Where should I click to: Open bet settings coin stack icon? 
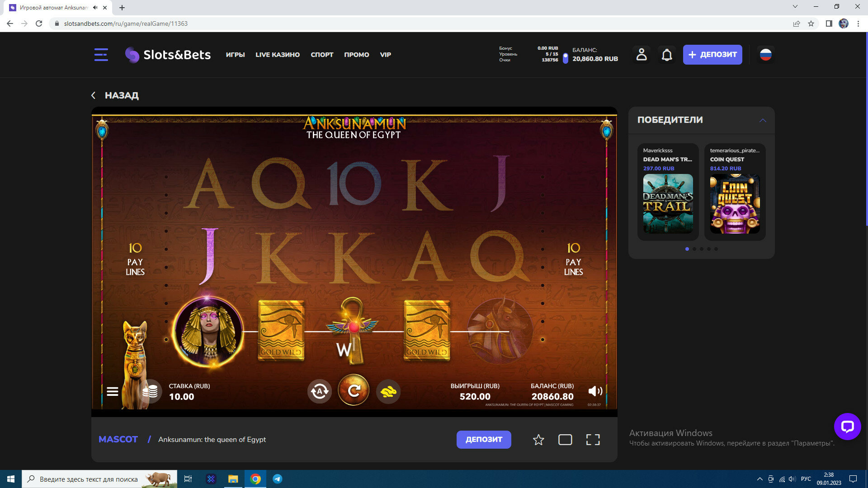[x=150, y=391]
